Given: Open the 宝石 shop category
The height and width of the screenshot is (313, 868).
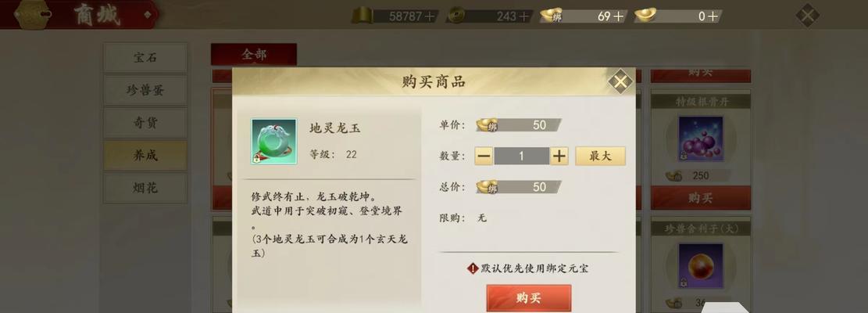Looking at the screenshot, I should click(145, 58).
